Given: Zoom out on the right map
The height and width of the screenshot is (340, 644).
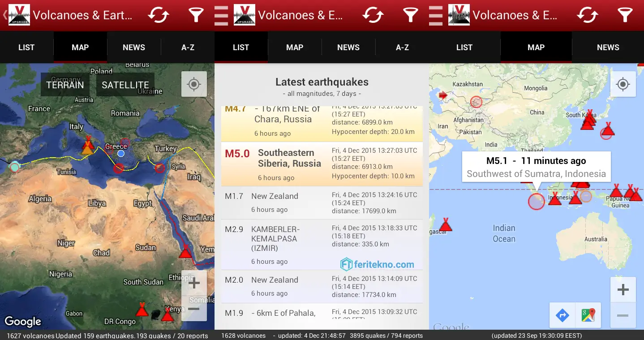Looking at the screenshot, I should tap(623, 316).
